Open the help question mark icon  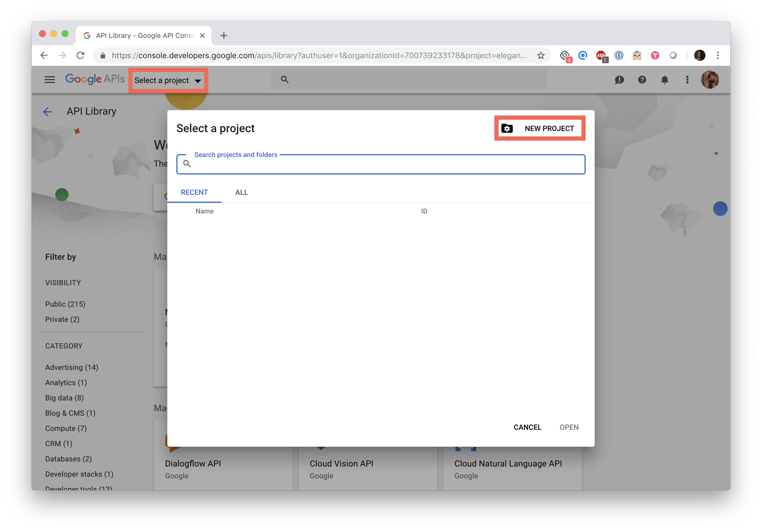(642, 80)
